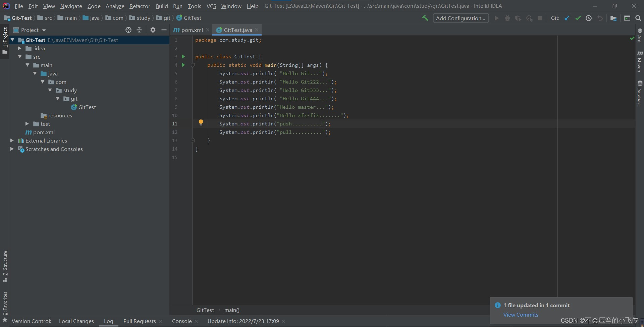Toggle the code folding marker at line 13
Screen dimensions: 644x327
[193, 141]
